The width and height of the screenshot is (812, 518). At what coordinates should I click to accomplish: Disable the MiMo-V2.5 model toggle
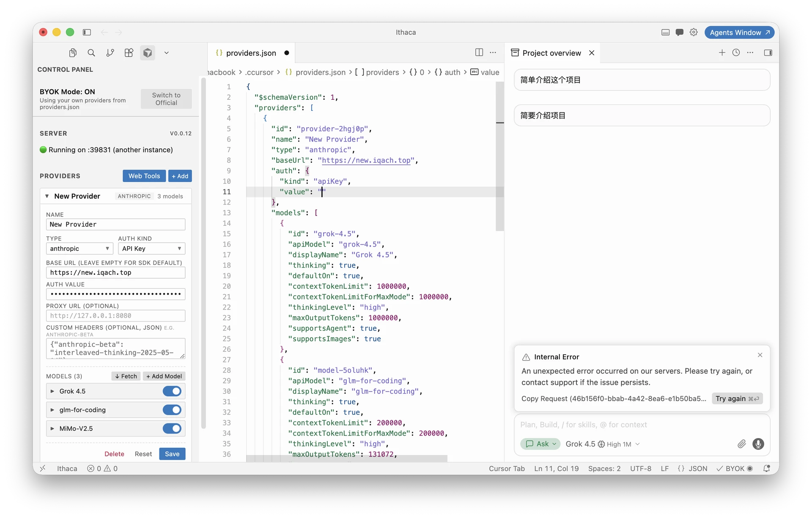(172, 428)
